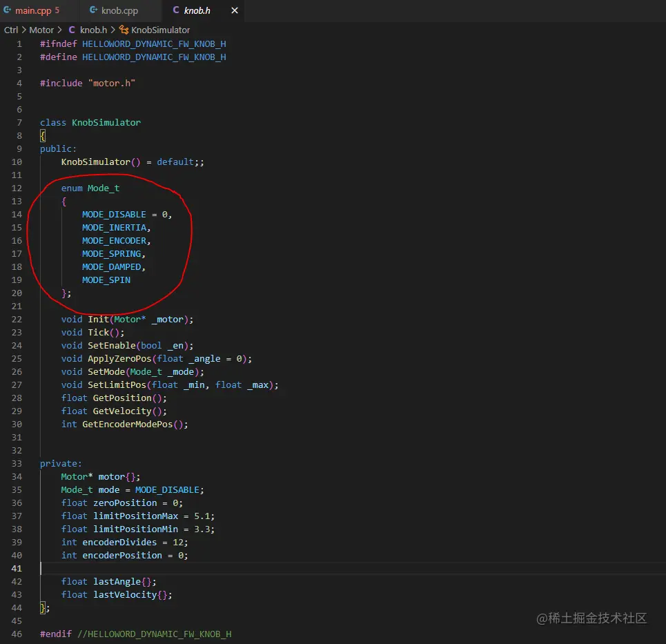Click 'float lastVelocity{};' line
This screenshot has height=644, width=666.
click(117, 595)
